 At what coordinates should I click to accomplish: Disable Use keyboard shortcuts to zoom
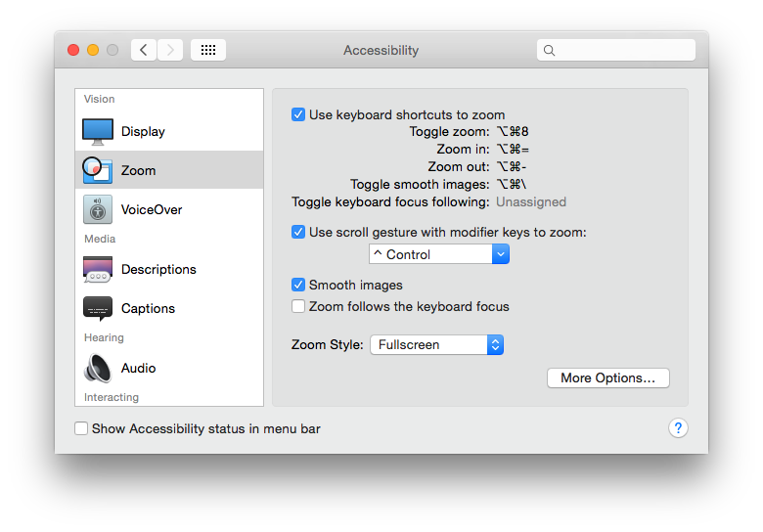point(298,114)
